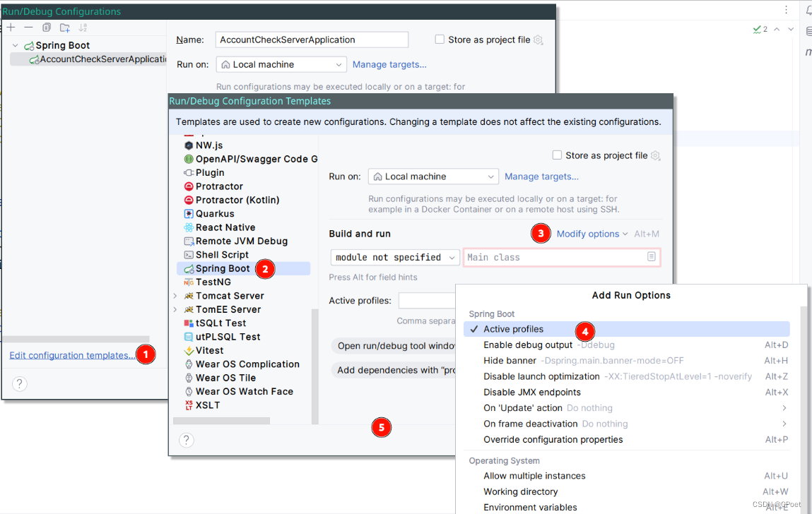Click the browse icon in Main class field
Image resolution: width=812 pixels, height=514 pixels.
(x=652, y=257)
